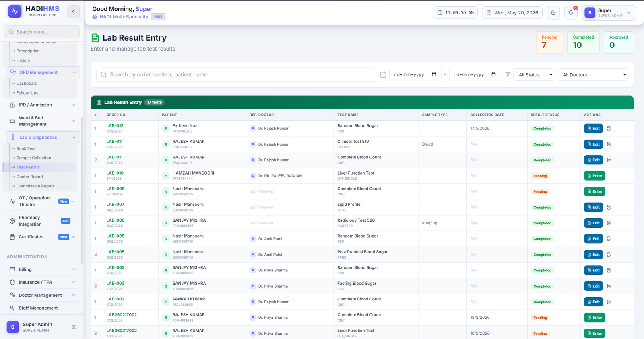644x339 pixels.
Task: Open the start date picker icon
Action: point(434,74)
